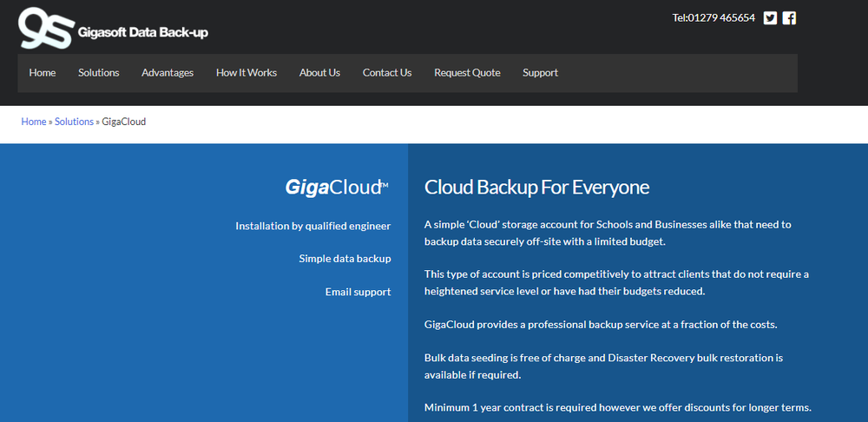Open the Gigasoft Twitter page icon

[770, 18]
